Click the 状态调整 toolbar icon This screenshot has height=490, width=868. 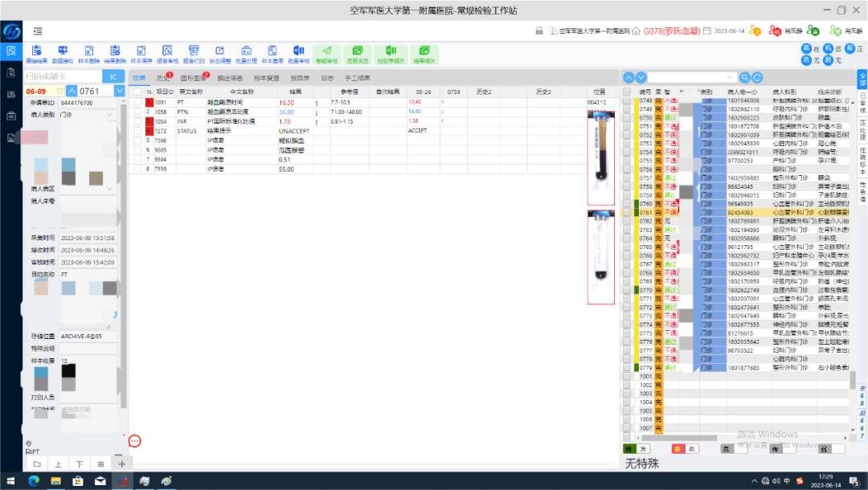tap(219, 54)
